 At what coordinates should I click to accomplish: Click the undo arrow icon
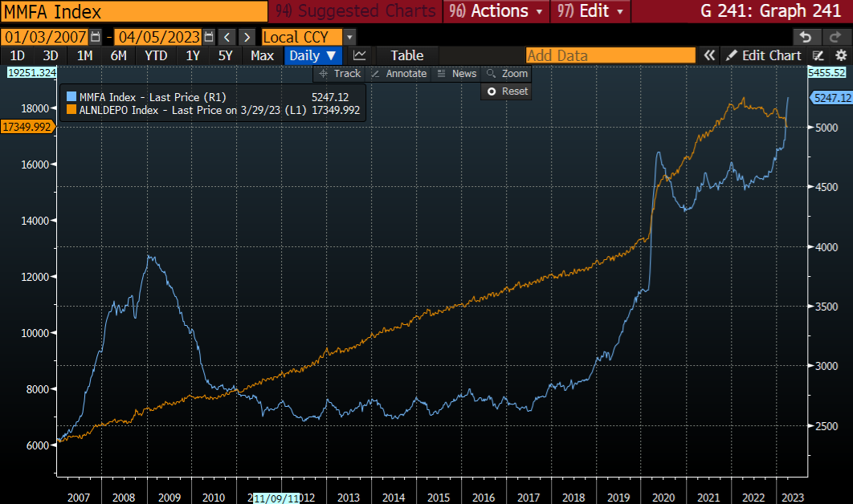pos(806,37)
